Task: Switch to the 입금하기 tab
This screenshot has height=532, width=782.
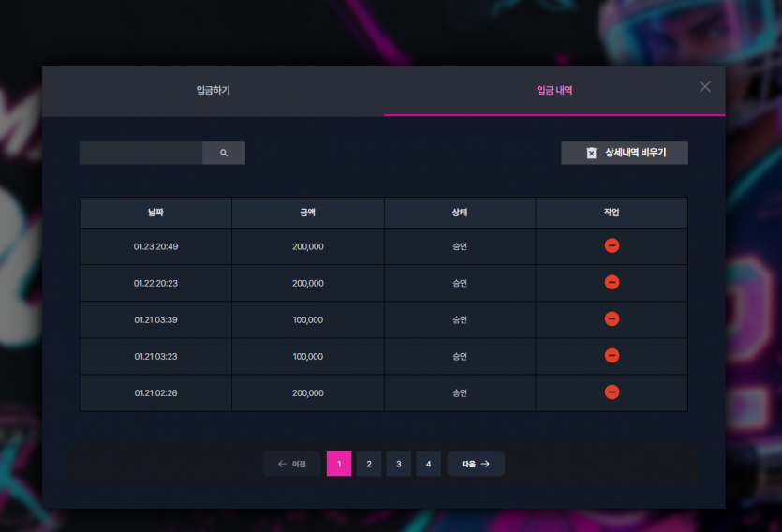Action: click(213, 91)
